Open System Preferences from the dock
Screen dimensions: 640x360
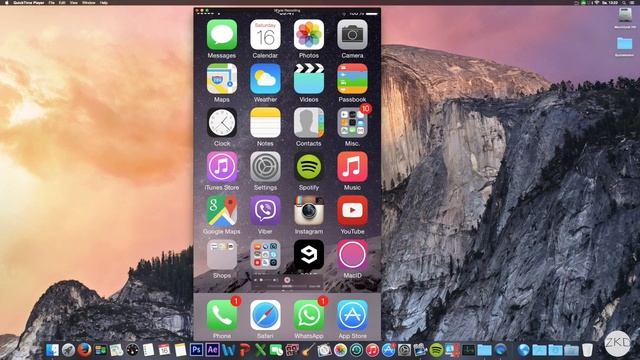click(x=404, y=350)
